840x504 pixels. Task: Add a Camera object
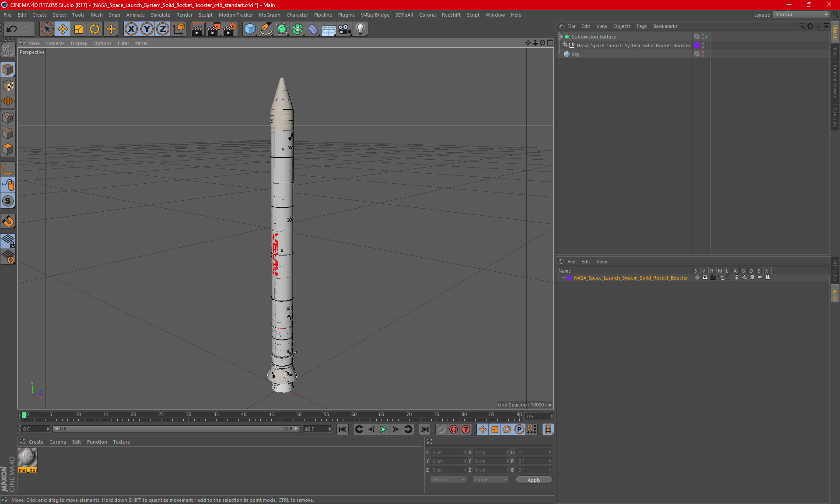[345, 29]
